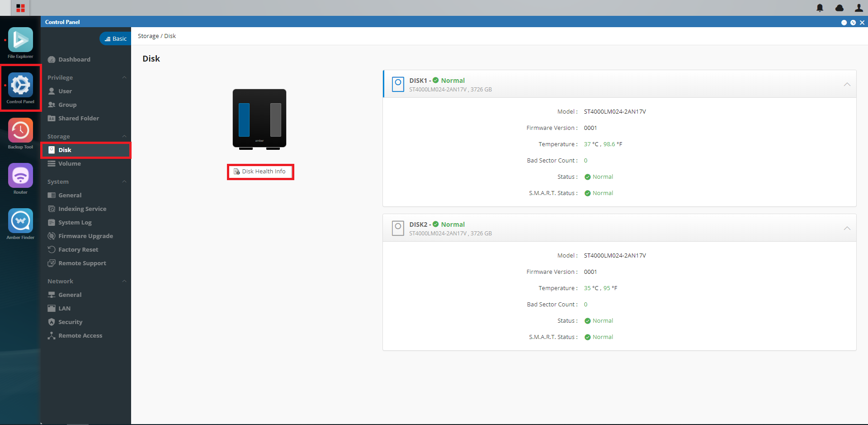
Task: Open the Control Panel app icon
Action: pyautogui.click(x=20, y=85)
